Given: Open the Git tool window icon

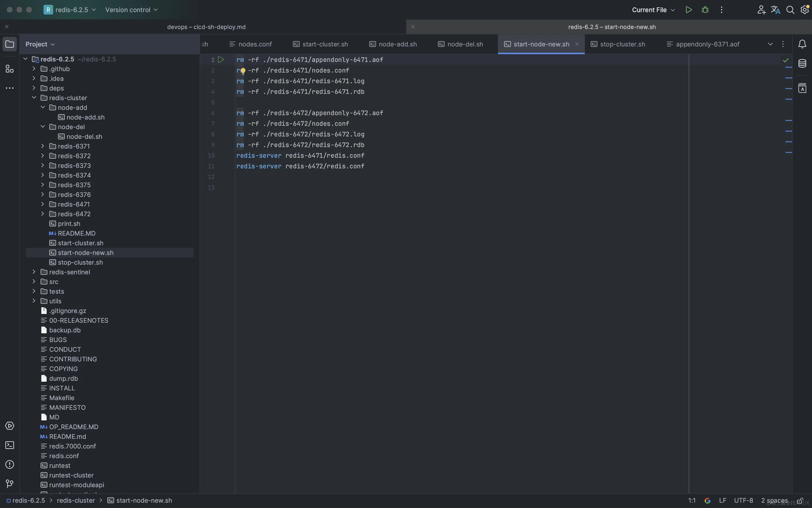Looking at the screenshot, I should [x=10, y=484].
